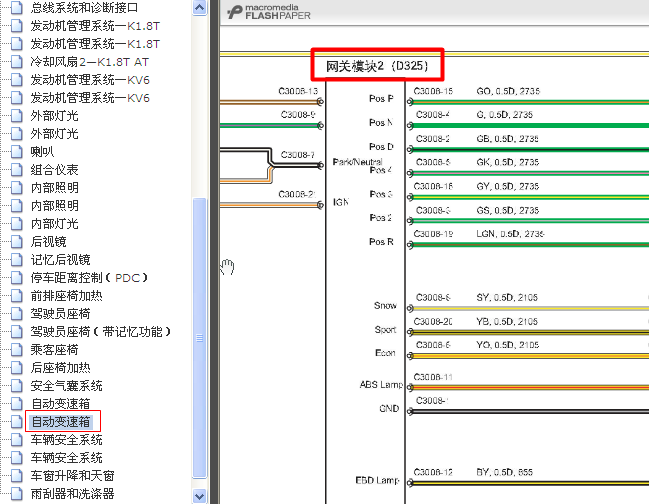Click page icon beside 驾驶员座椅
The width and height of the screenshot is (649, 504).
17,314
